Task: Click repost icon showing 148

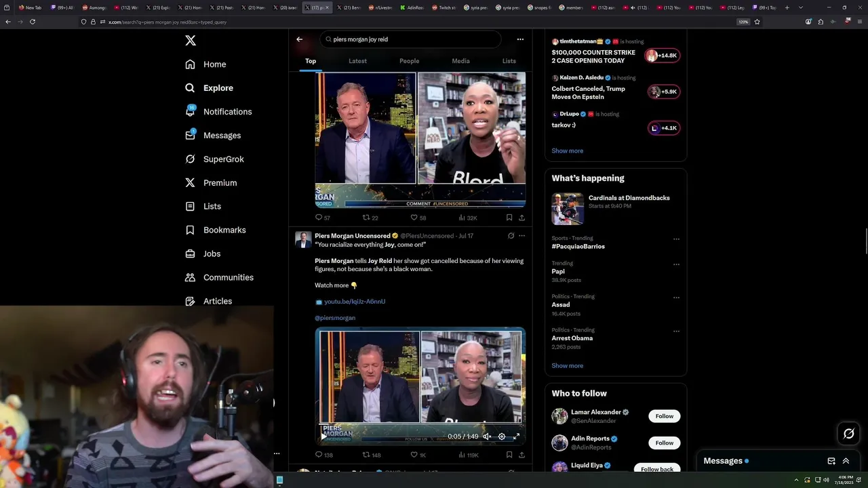Action: click(x=366, y=455)
